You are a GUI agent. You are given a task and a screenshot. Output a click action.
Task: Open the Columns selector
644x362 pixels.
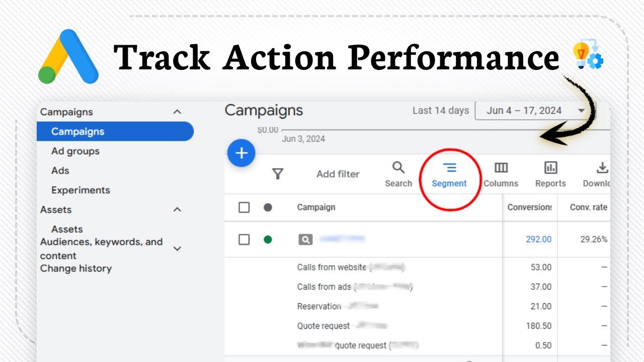pos(501,174)
